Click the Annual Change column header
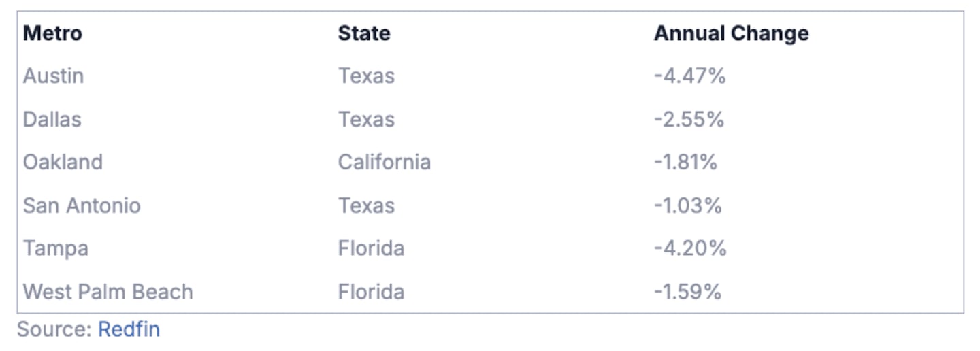 (x=731, y=33)
